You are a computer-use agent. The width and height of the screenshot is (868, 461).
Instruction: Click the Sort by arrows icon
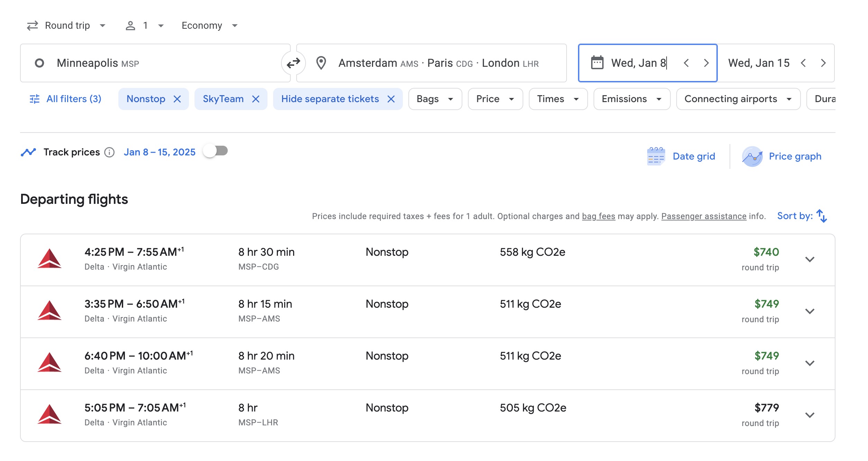(x=822, y=216)
